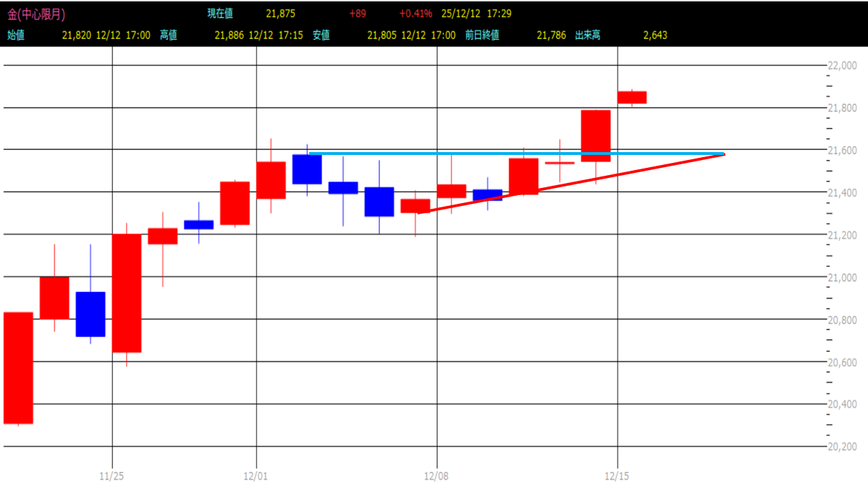This screenshot has width=868, height=490.
Task: Click the 22,000 price axis label
Action: coord(844,65)
